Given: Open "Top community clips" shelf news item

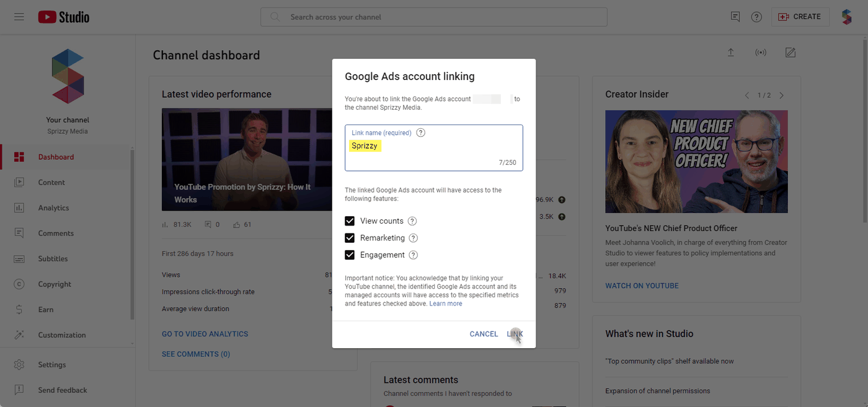Looking at the screenshot, I should pos(670,361).
